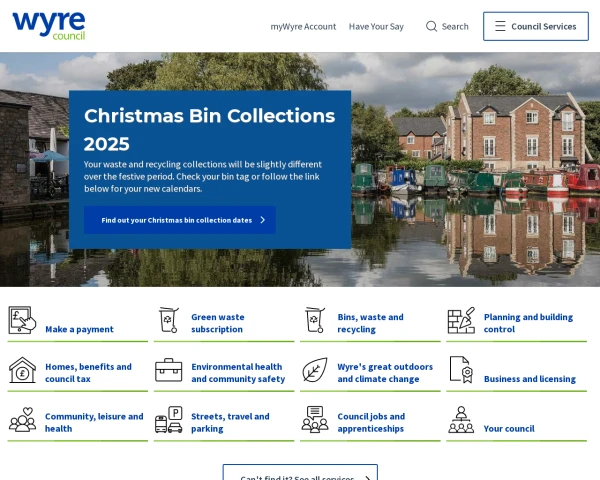Open Bins, waste and recycling link
600x480 pixels.
pos(370,323)
